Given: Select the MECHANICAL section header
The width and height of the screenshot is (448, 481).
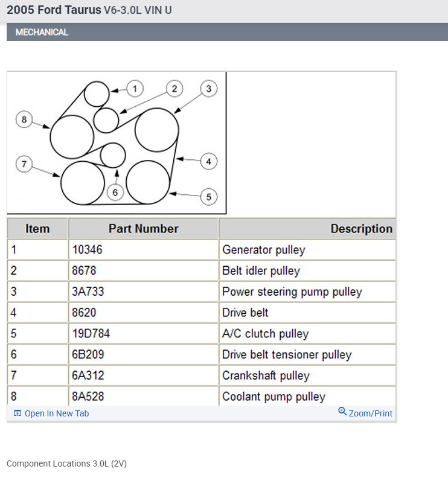Looking at the screenshot, I should (42, 32).
